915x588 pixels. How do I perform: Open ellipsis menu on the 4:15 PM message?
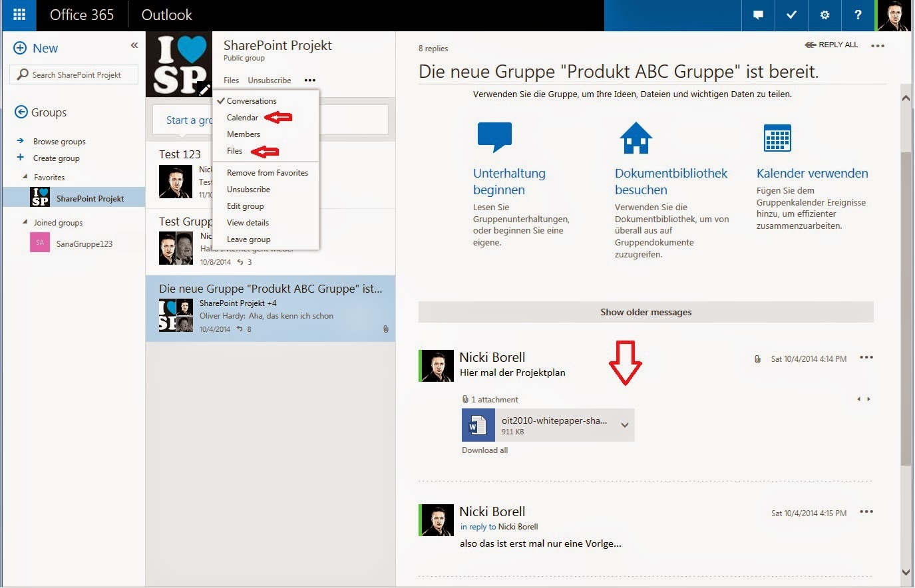pyautogui.click(x=866, y=512)
